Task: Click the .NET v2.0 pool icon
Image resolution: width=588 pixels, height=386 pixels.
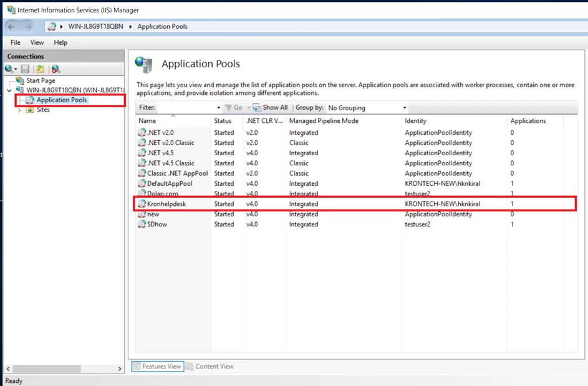Action: [x=142, y=132]
